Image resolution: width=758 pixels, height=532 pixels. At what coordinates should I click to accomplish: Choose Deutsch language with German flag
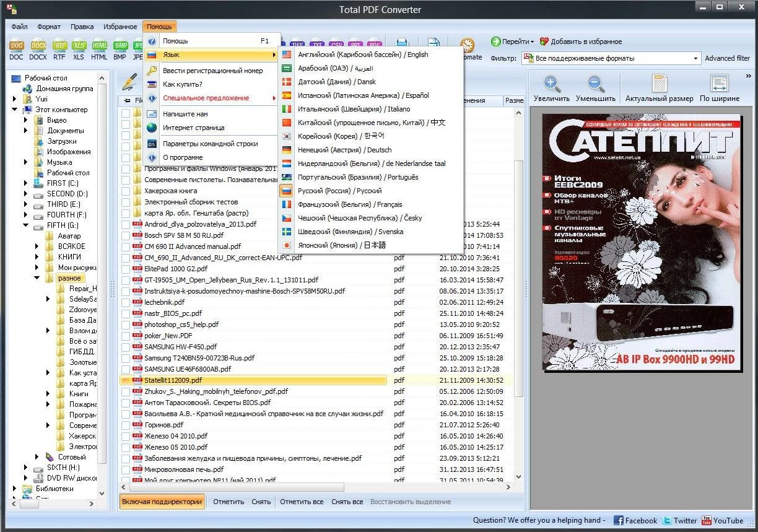click(x=372, y=150)
